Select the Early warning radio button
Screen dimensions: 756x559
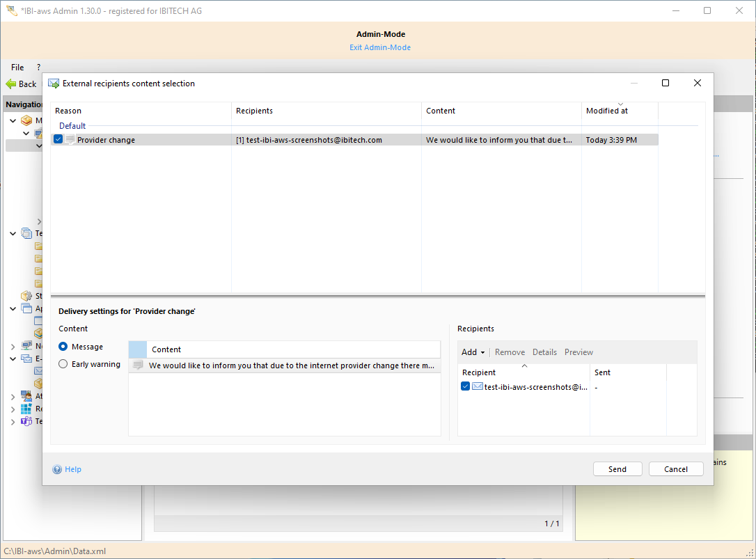tap(63, 364)
